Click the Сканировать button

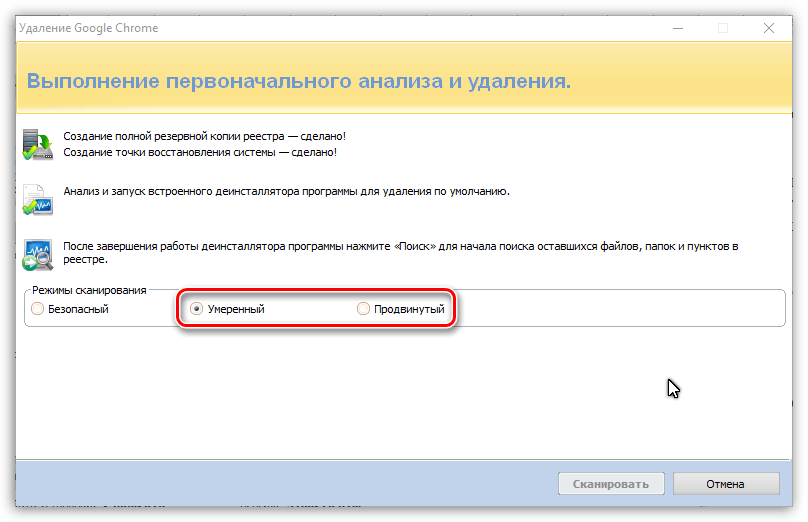611,484
